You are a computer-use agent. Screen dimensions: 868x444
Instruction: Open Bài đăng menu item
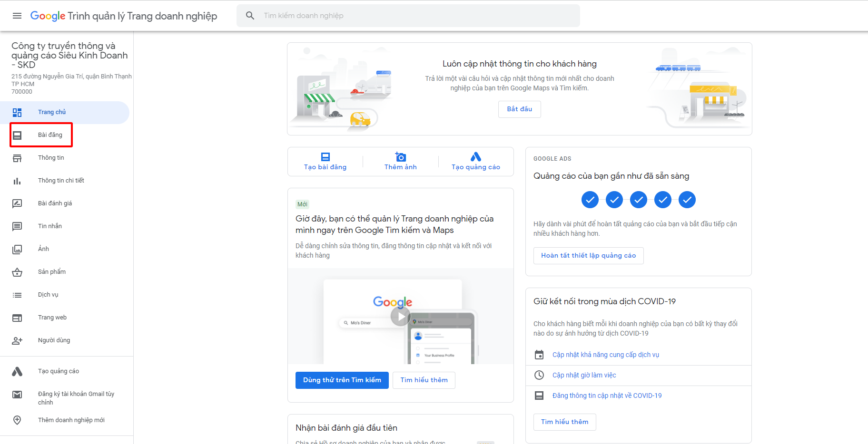(x=65, y=135)
